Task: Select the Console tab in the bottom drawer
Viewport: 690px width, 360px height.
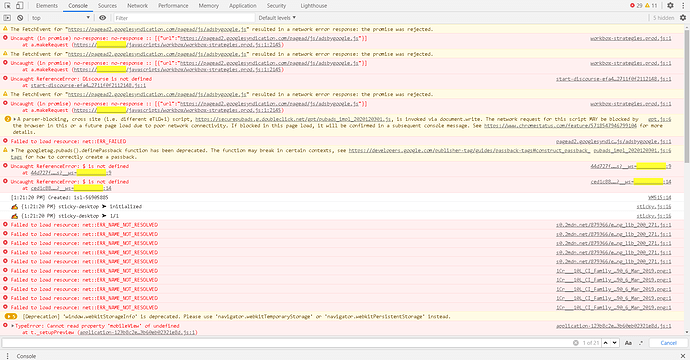Action: click(x=26, y=356)
